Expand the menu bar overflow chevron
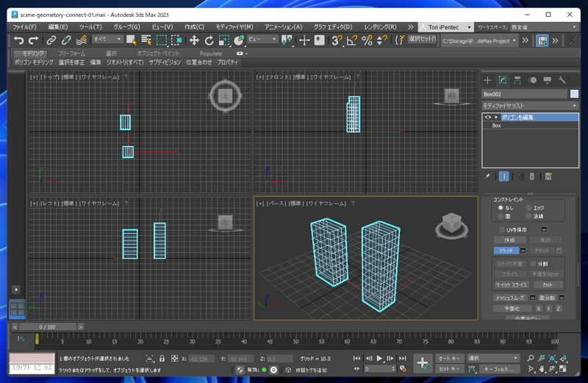This screenshot has height=383, width=588. tap(411, 27)
